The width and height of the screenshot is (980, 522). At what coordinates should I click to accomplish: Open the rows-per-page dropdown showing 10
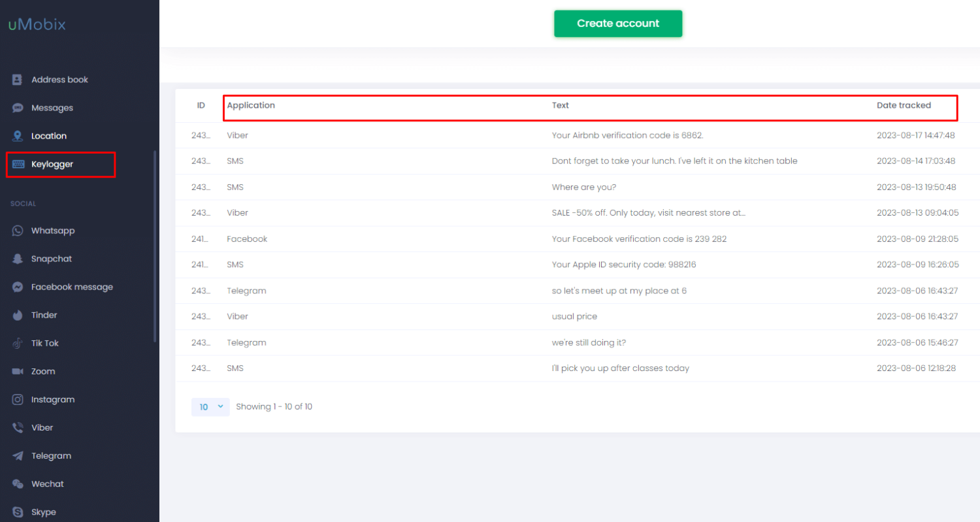pos(210,407)
